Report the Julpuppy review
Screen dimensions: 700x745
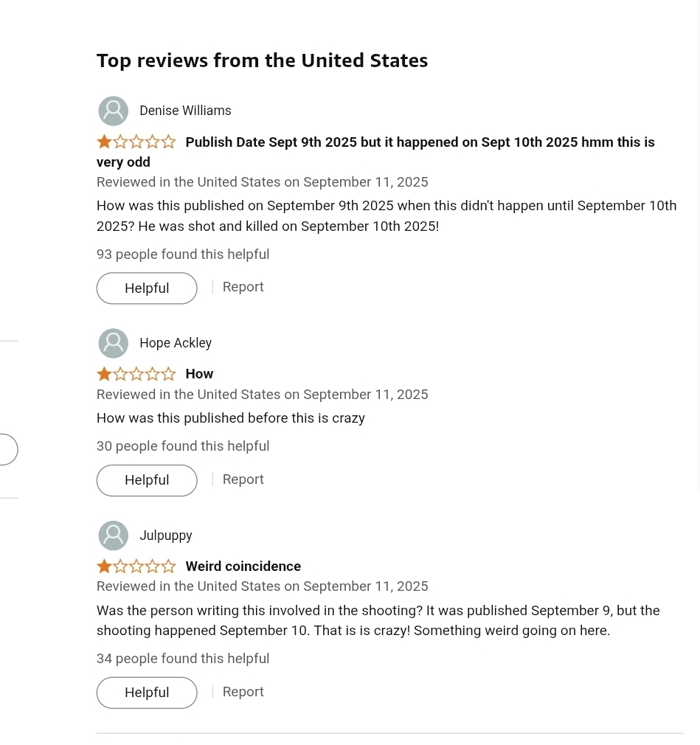(243, 692)
